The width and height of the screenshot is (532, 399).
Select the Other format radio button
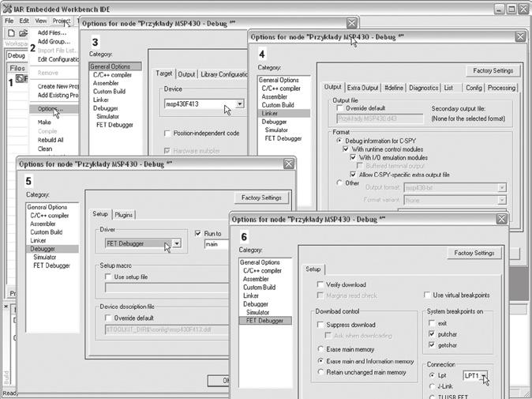tap(339, 183)
